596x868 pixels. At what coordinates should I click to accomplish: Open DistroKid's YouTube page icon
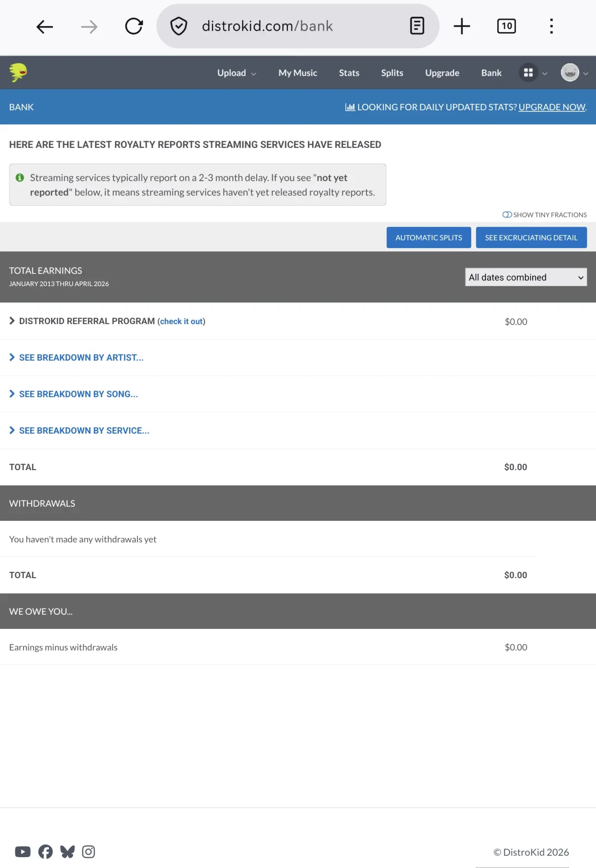[x=23, y=852]
